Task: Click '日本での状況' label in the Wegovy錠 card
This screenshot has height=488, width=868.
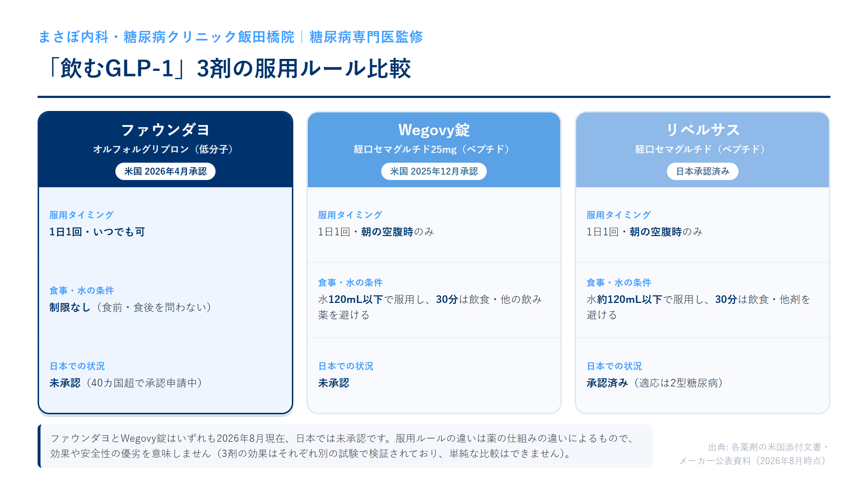Action: [346, 366]
